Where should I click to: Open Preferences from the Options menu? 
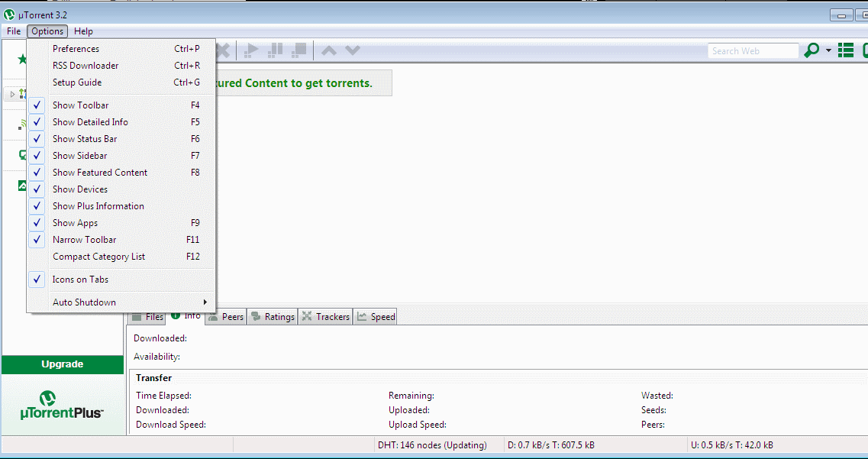121,49
